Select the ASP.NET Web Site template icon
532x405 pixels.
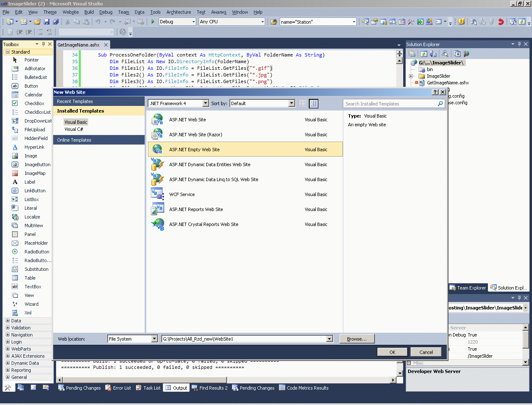[158, 120]
